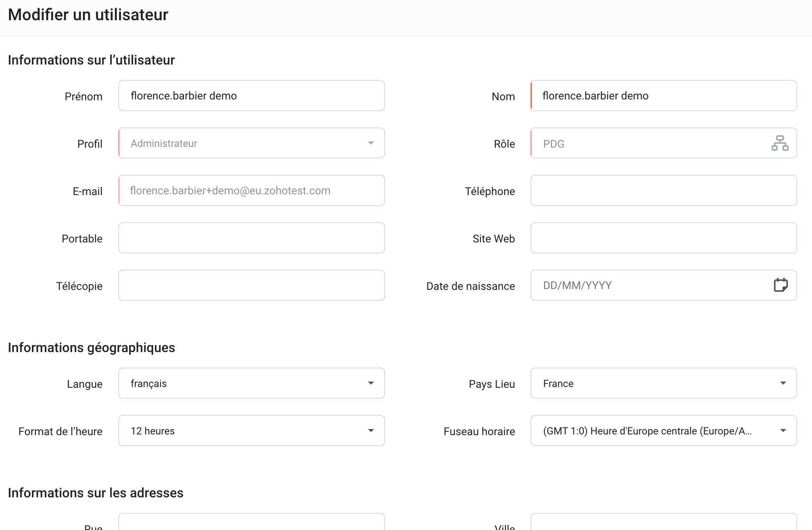Screen dimensions: 812x530
Task: Click the E-mail field
Action: tap(251, 190)
